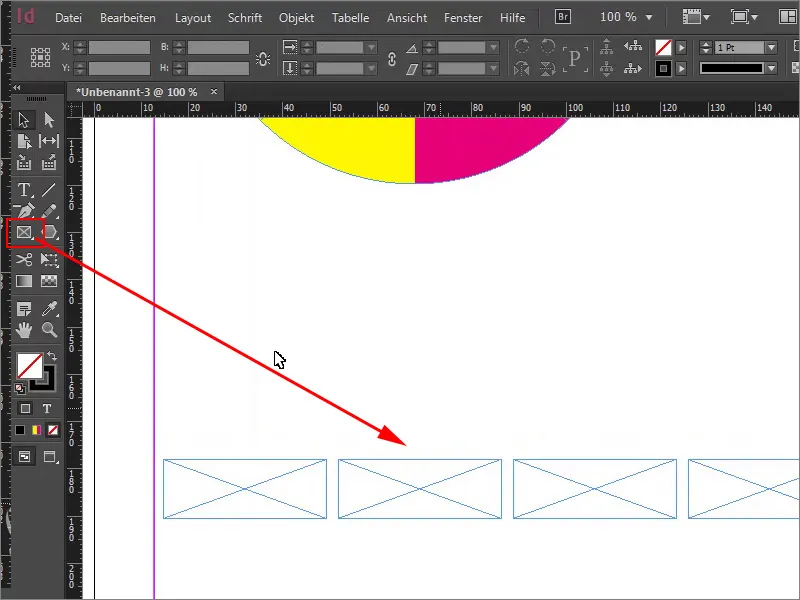Apply None button in tools panel

[x=53, y=430]
